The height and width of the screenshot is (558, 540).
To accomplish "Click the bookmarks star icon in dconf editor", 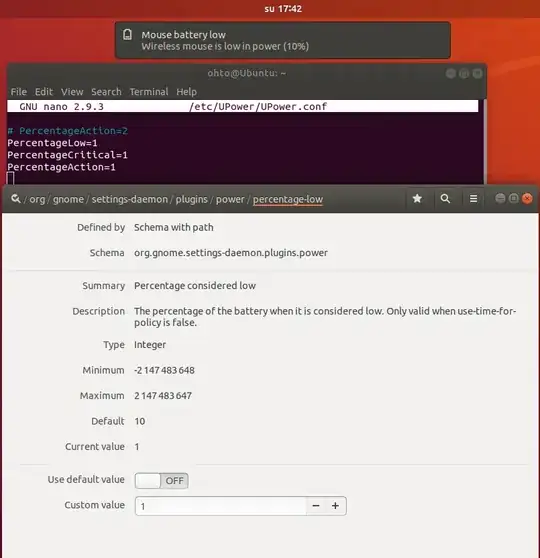I will coord(417,199).
